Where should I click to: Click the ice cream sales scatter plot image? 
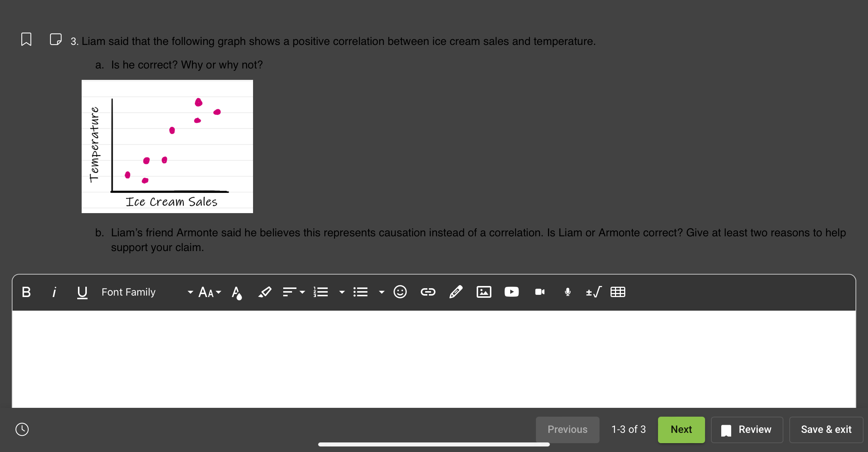[167, 146]
